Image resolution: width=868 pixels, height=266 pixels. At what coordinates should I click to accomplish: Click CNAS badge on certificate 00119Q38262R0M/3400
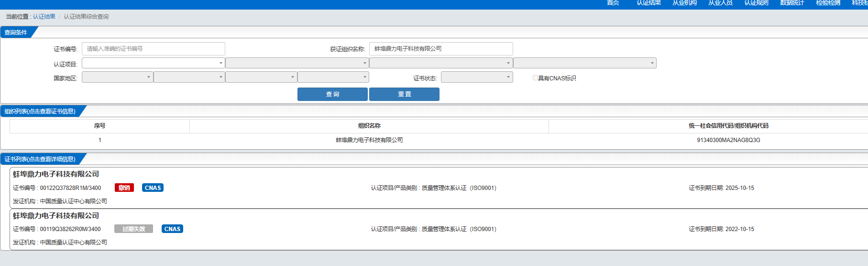tap(172, 229)
